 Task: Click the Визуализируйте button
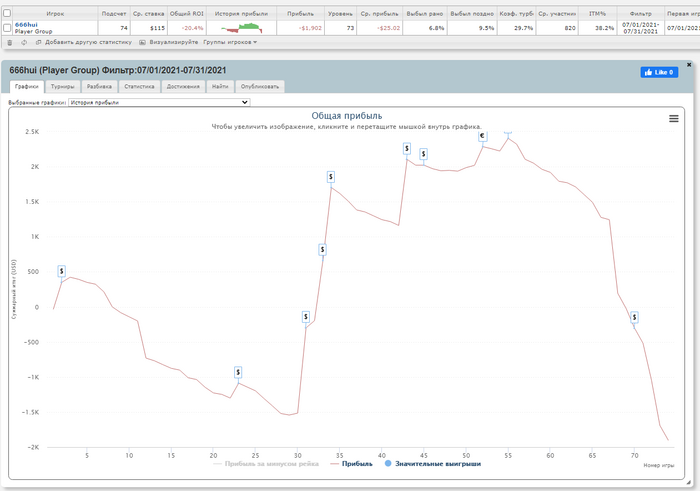[x=174, y=42]
